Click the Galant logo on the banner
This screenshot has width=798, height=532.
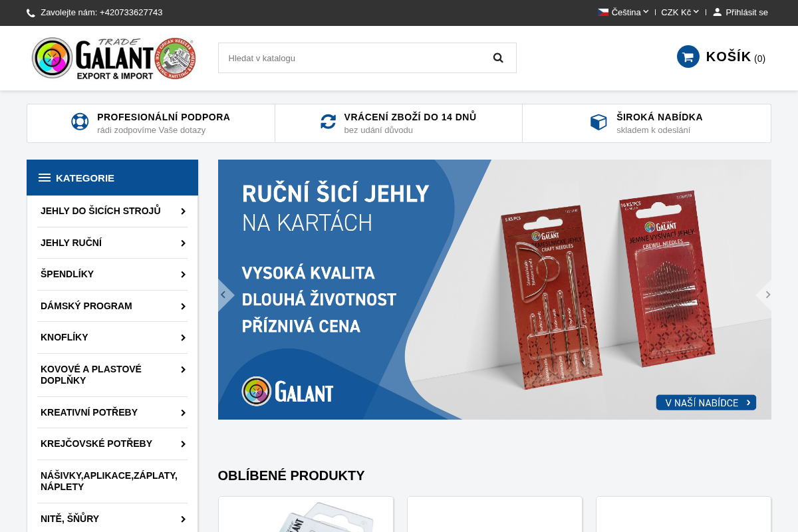(288, 392)
